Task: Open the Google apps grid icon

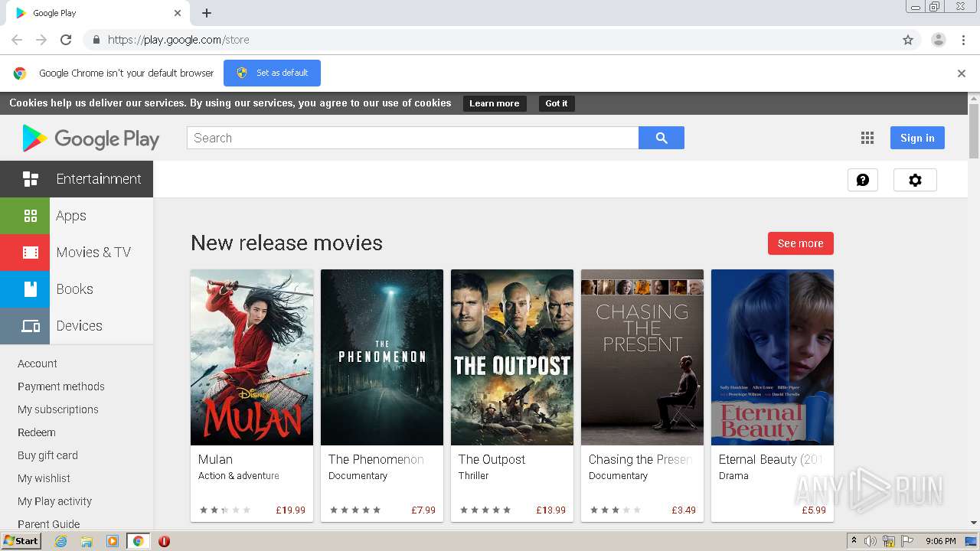Action: (867, 138)
